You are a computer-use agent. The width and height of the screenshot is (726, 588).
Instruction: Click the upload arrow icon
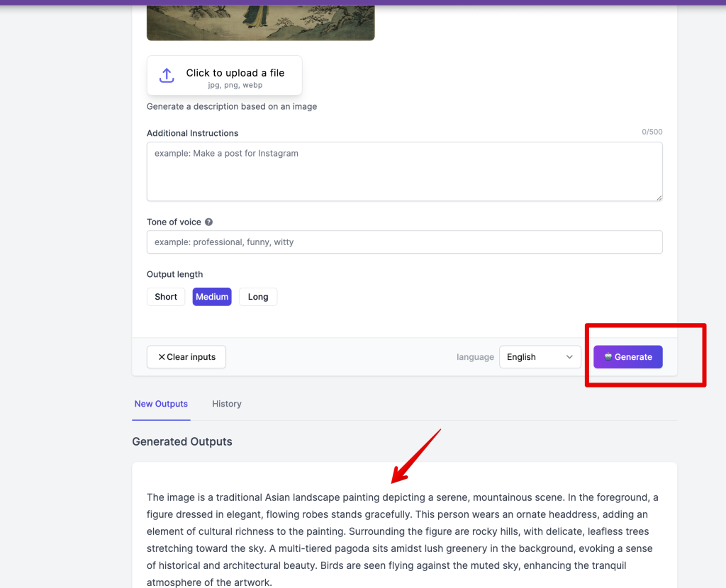[x=167, y=75]
